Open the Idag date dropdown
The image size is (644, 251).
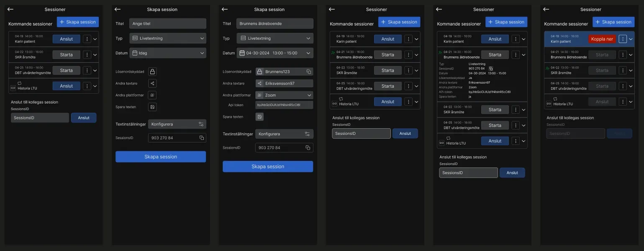167,53
